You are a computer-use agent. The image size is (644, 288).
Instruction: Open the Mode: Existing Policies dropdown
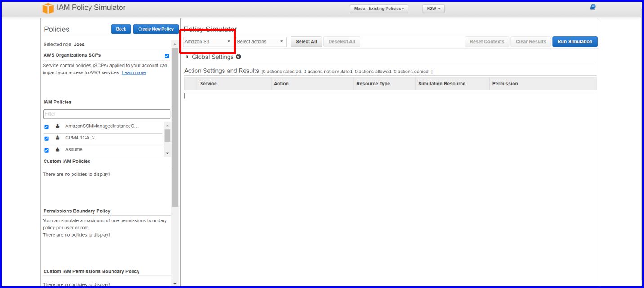(379, 9)
